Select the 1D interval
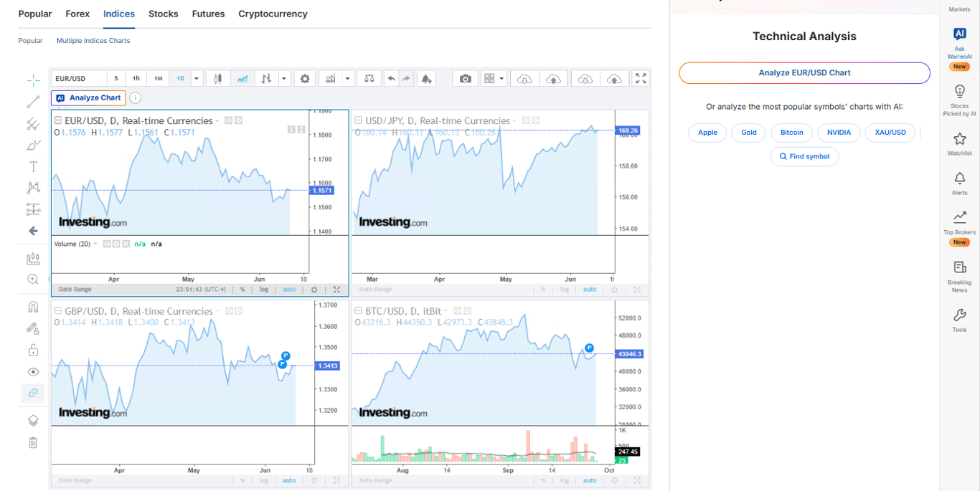Viewport: 980px width, 491px height. coord(180,79)
